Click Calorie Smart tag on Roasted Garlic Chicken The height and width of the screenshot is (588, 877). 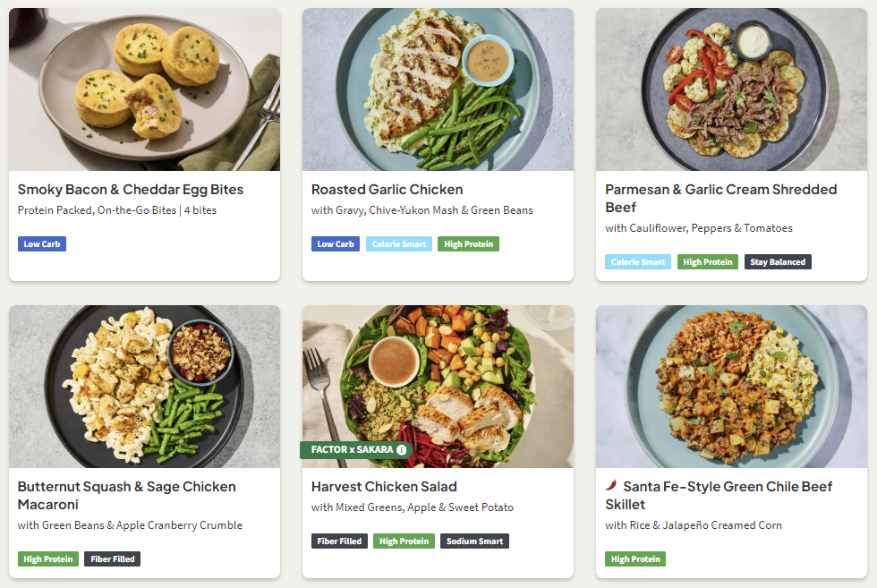(x=399, y=243)
